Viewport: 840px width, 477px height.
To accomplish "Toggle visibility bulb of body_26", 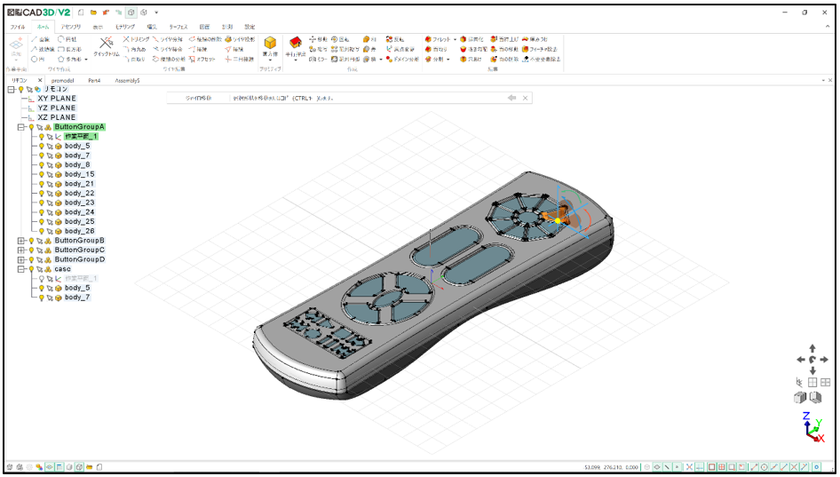I will [41, 231].
